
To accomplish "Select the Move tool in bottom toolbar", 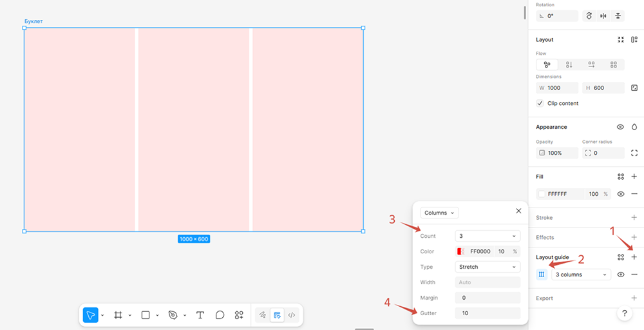I will click(90, 315).
